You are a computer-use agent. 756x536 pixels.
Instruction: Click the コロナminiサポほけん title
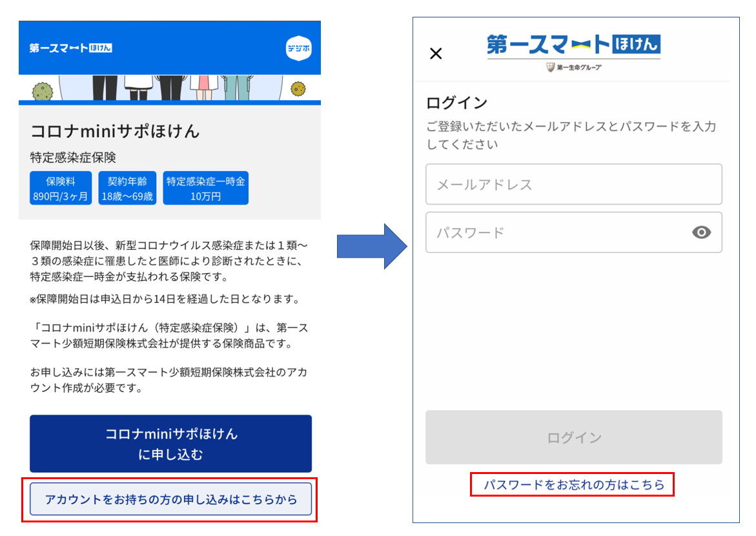tap(115, 131)
